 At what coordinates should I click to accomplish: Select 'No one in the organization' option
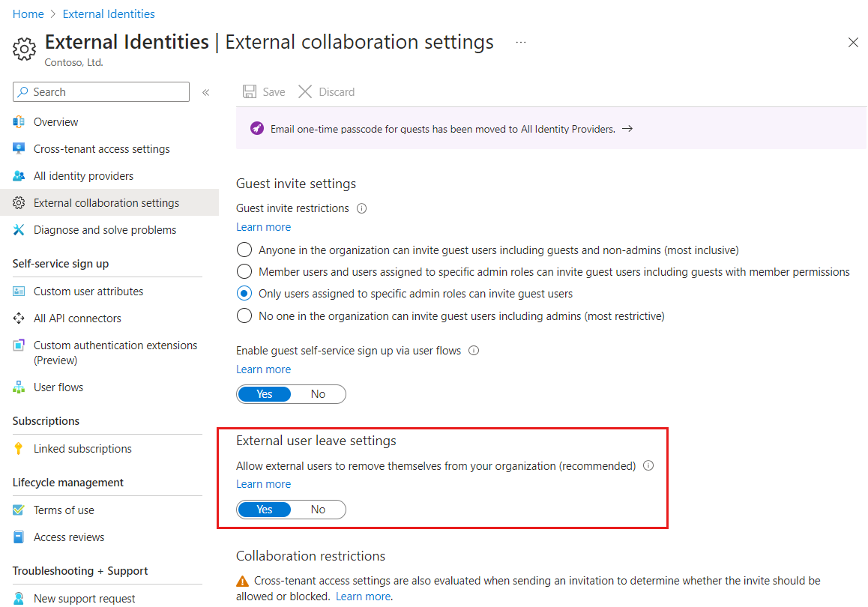[244, 316]
